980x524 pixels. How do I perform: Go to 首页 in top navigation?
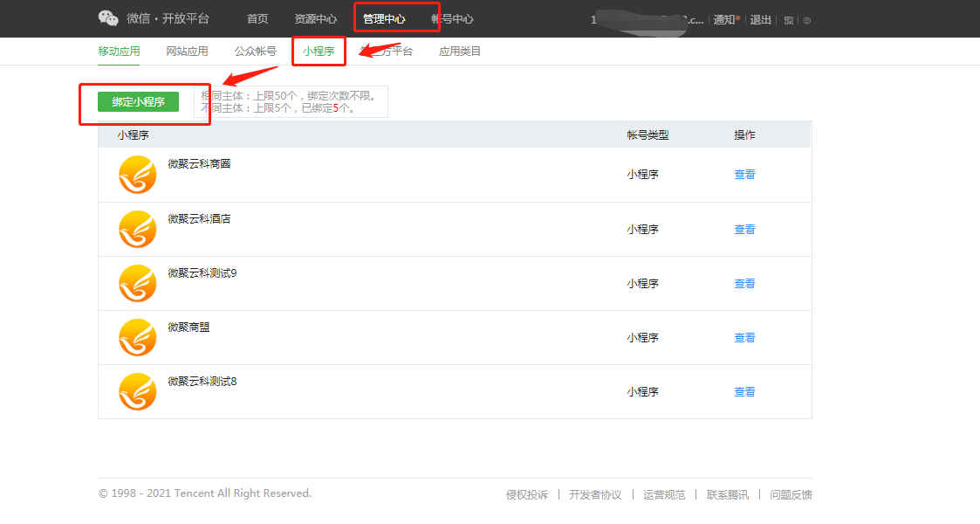click(257, 18)
